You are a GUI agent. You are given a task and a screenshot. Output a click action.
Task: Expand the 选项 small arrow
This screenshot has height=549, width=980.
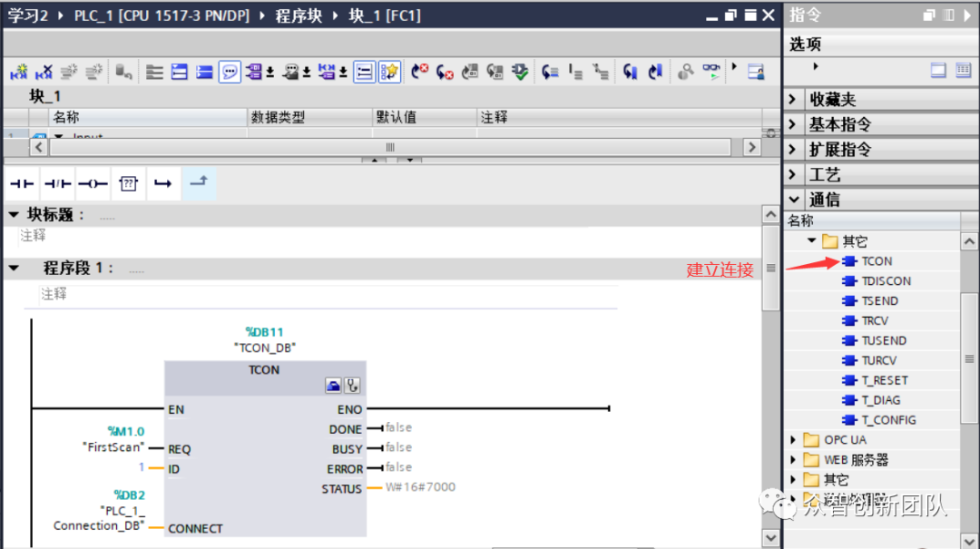pos(816,66)
